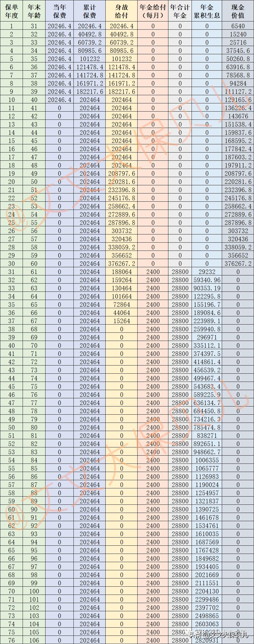Image resolution: width=254 pixels, height=644 pixels.
Task: Click 累计保费 cell showing 121478.4
Action: coord(90,67)
